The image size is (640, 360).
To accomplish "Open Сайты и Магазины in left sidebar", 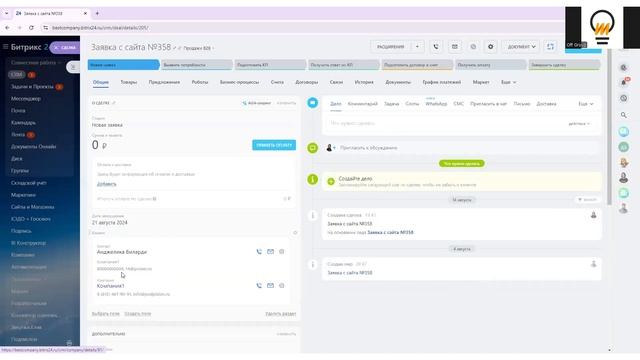I will coord(32,207).
